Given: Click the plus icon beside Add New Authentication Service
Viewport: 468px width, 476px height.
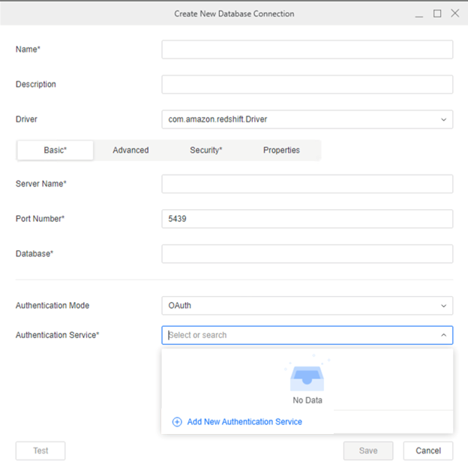Looking at the screenshot, I should point(177,422).
